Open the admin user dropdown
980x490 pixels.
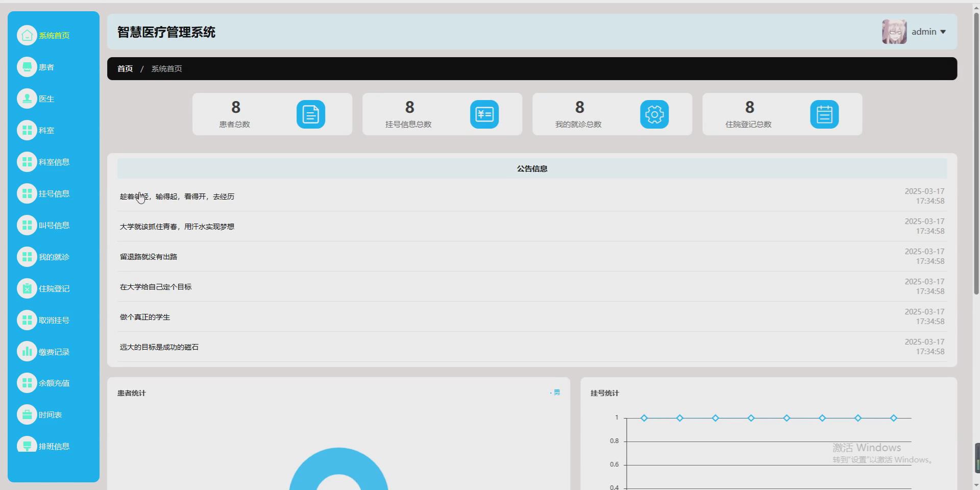coord(929,32)
